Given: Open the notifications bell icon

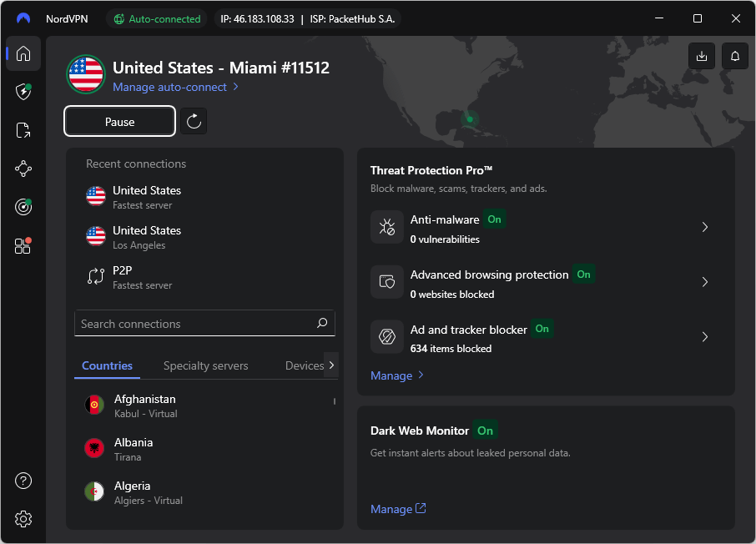Looking at the screenshot, I should tap(733, 56).
